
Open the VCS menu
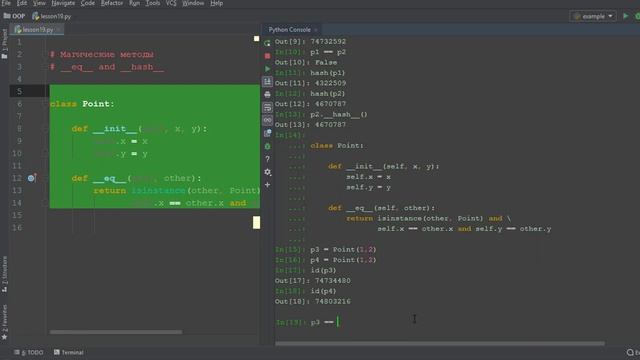(x=171, y=3)
